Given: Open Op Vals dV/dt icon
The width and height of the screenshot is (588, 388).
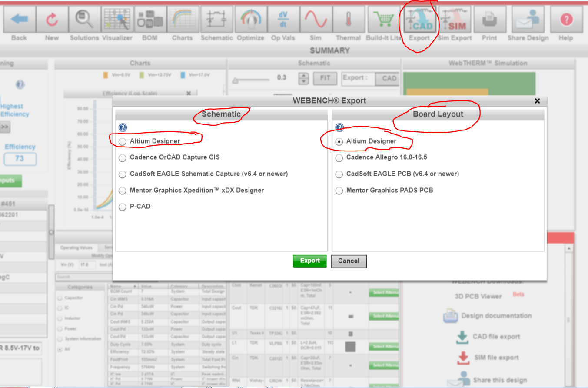Looking at the screenshot, I should click(283, 19).
